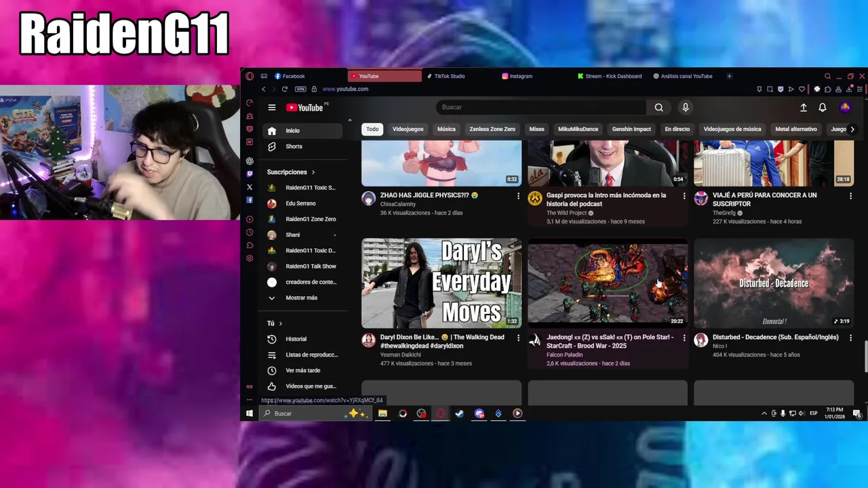The image size is (868, 488).
Task: Expand the Tú section header
Action: [x=275, y=323]
